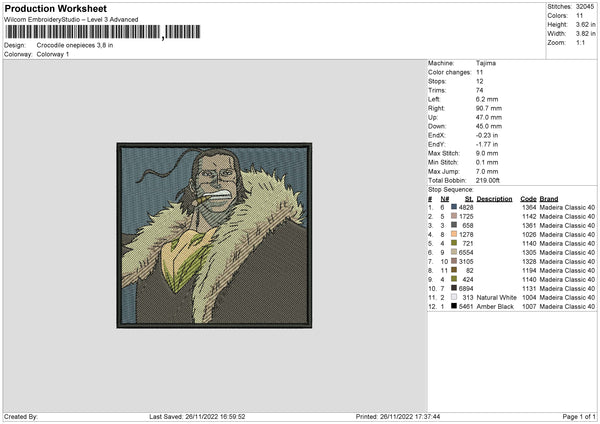The height and width of the screenshot is (424, 600).
Task: Click the Color changes label
Action: pyautogui.click(x=450, y=72)
